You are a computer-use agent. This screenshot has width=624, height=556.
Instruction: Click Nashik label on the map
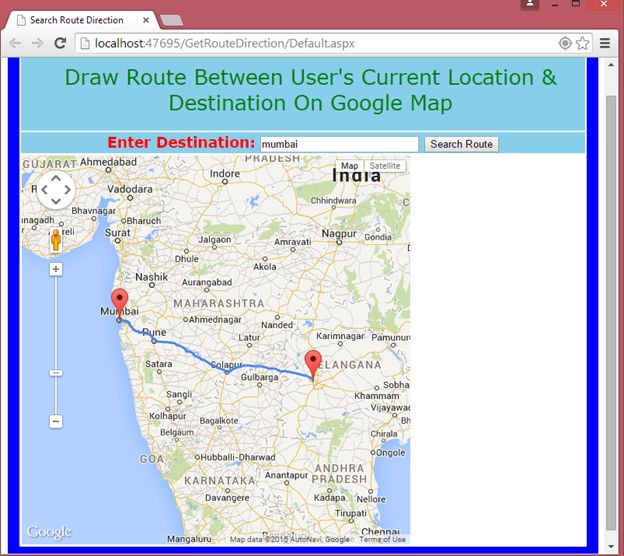point(152,277)
